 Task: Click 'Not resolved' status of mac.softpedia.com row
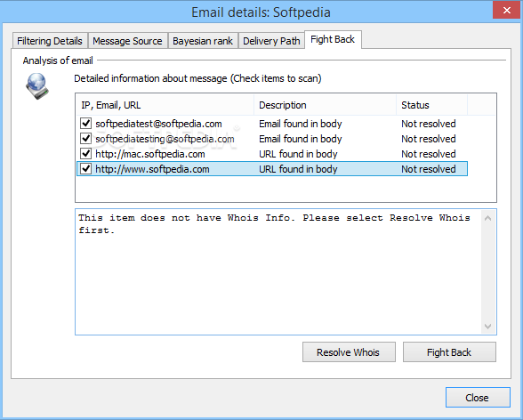click(429, 154)
